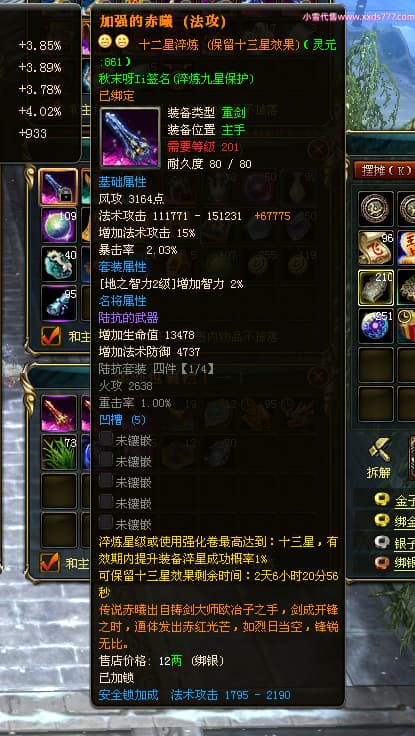This screenshot has width=415, height=736.
Task: Pick the teal ore item stacked 40
Action: point(59,264)
